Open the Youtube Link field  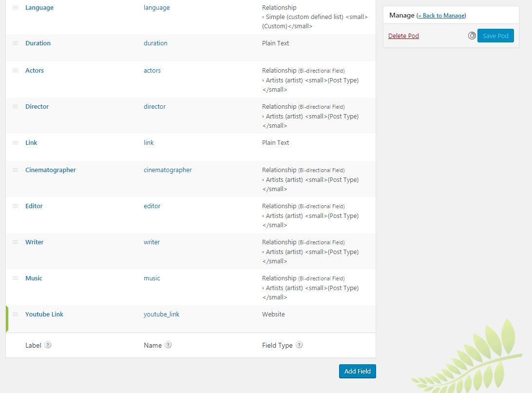click(44, 314)
